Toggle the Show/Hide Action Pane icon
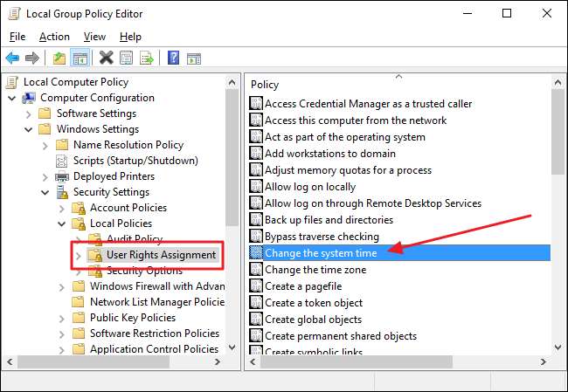 pos(194,58)
